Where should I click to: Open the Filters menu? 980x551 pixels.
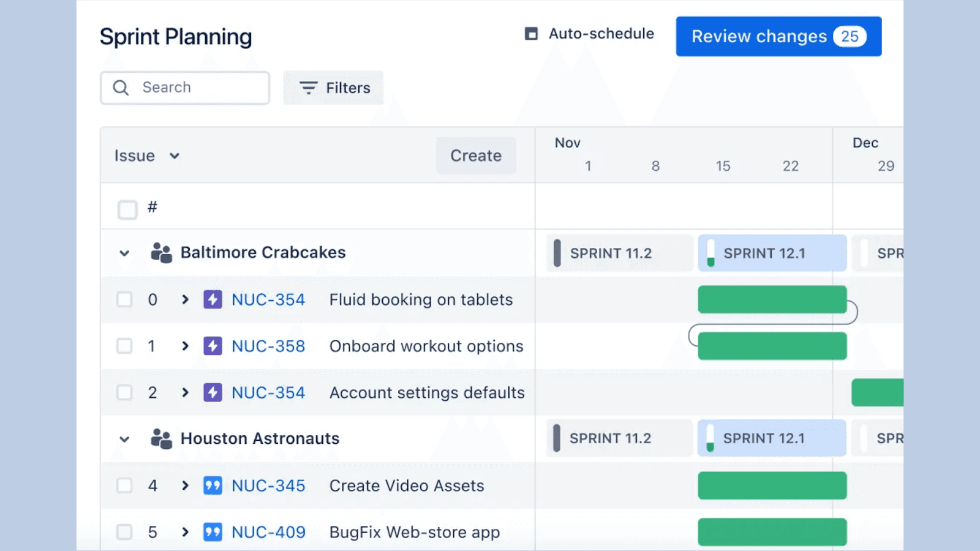point(334,88)
